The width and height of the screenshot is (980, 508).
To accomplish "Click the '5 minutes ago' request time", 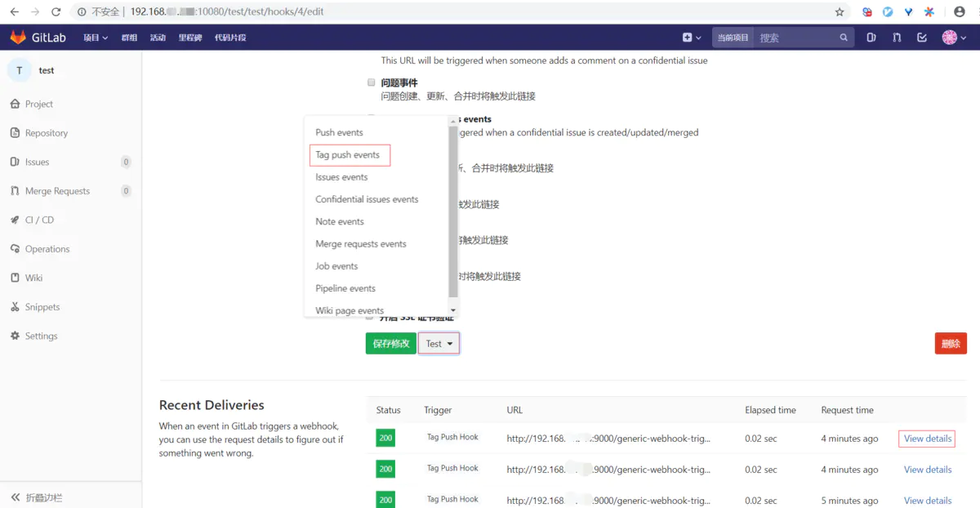I will coord(849,501).
